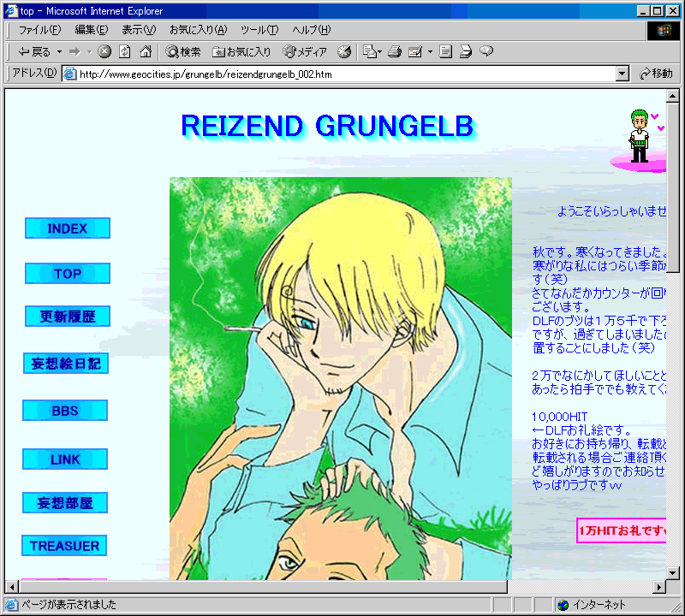Image resolution: width=685 pixels, height=616 pixels.
Task: Open the TREASUER navigation button
Action: coord(64,546)
